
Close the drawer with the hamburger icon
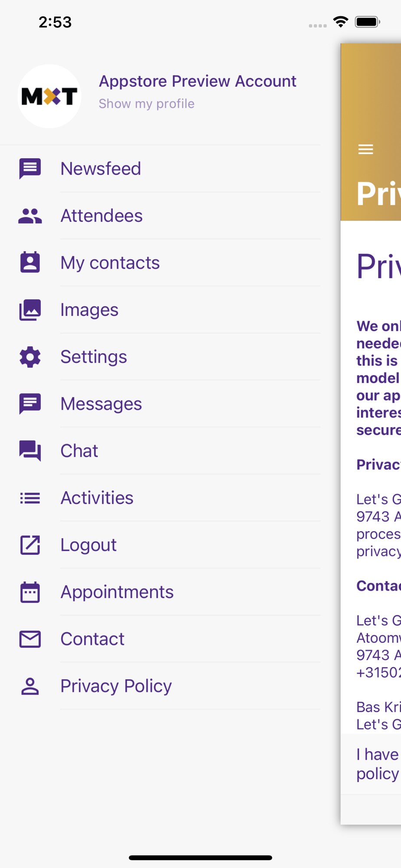365,149
